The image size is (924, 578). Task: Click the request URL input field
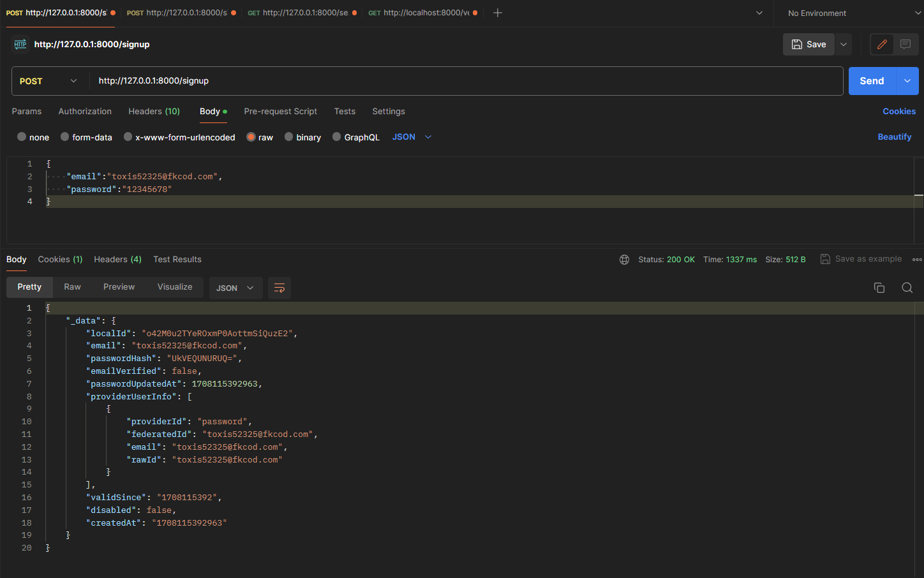coord(466,81)
